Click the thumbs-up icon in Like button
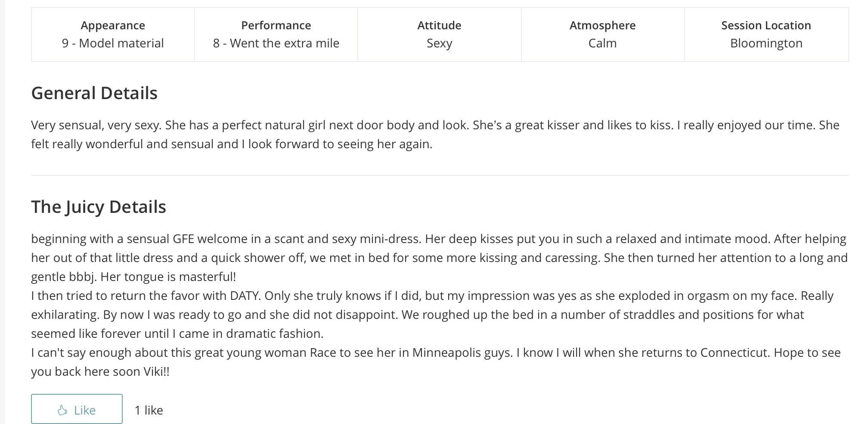868x424 pixels. click(62, 410)
